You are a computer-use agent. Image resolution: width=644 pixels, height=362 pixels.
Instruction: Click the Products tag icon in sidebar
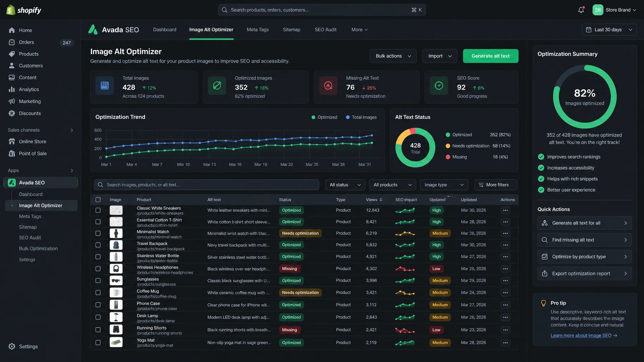pos(12,54)
